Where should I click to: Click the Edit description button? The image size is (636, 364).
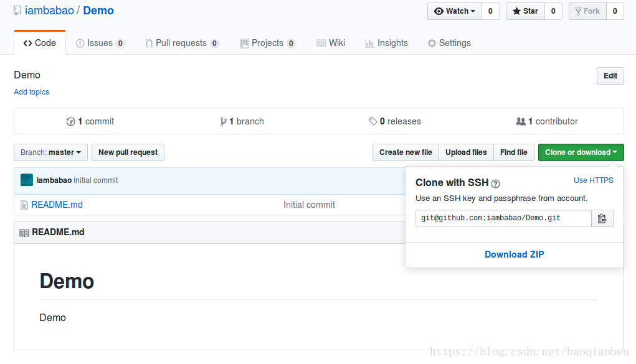610,76
